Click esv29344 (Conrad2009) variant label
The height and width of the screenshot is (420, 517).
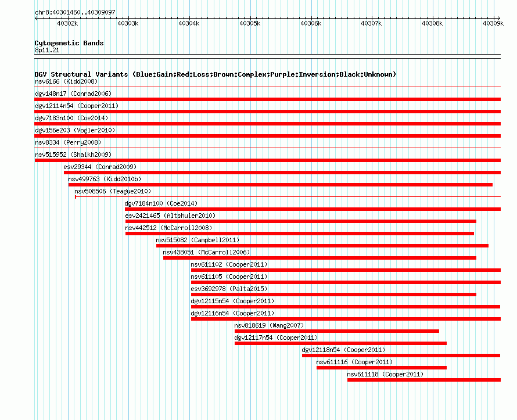[100, 167]
